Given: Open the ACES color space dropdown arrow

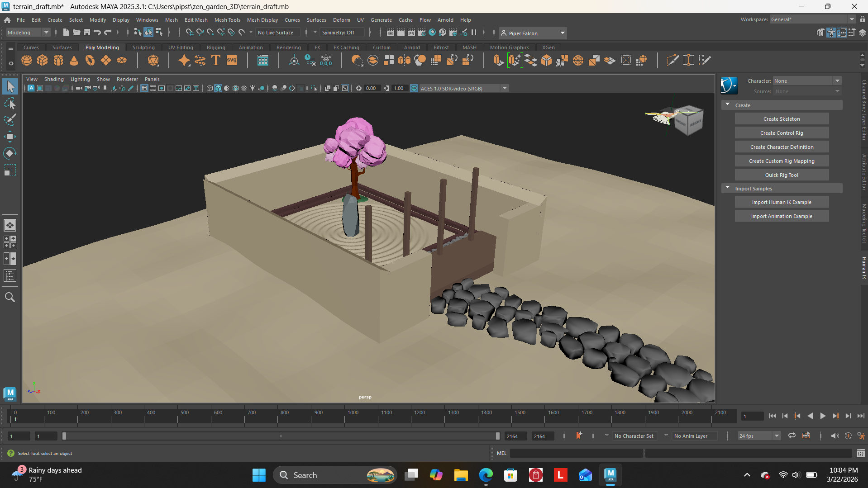Looking at the screenshot, I should pos(505,88).
